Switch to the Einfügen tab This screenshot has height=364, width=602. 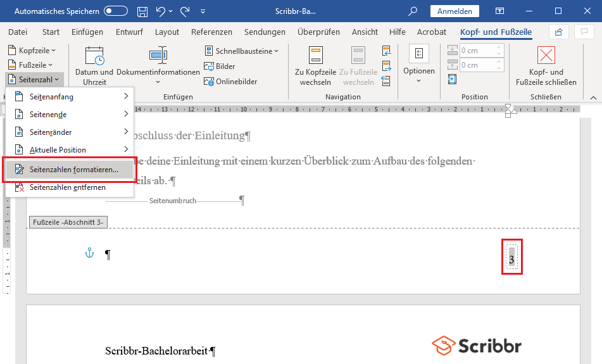click(87, 32)
